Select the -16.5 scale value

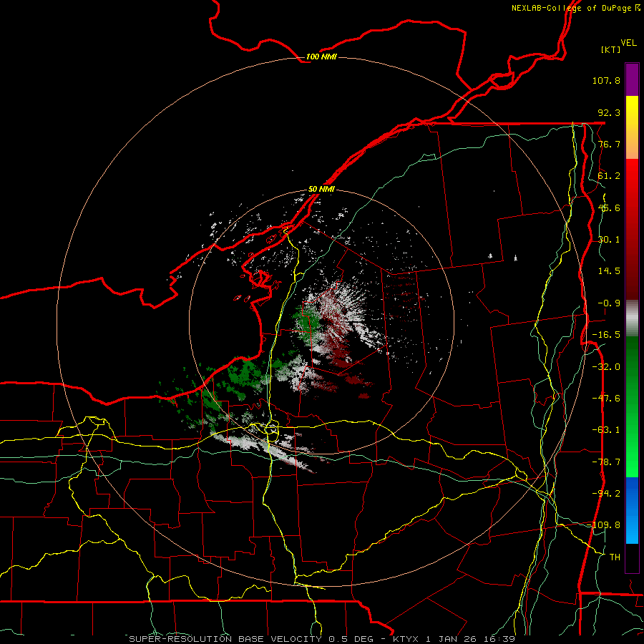point(606,335)
